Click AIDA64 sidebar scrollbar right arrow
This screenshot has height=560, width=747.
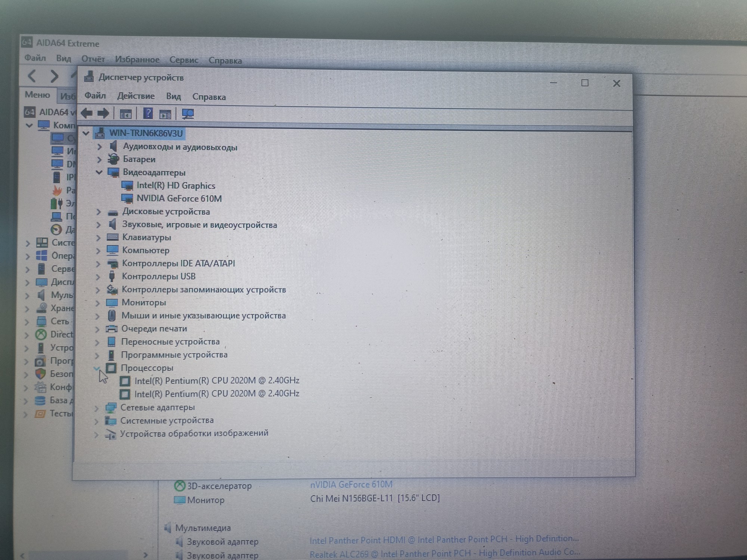coord(146,555)
